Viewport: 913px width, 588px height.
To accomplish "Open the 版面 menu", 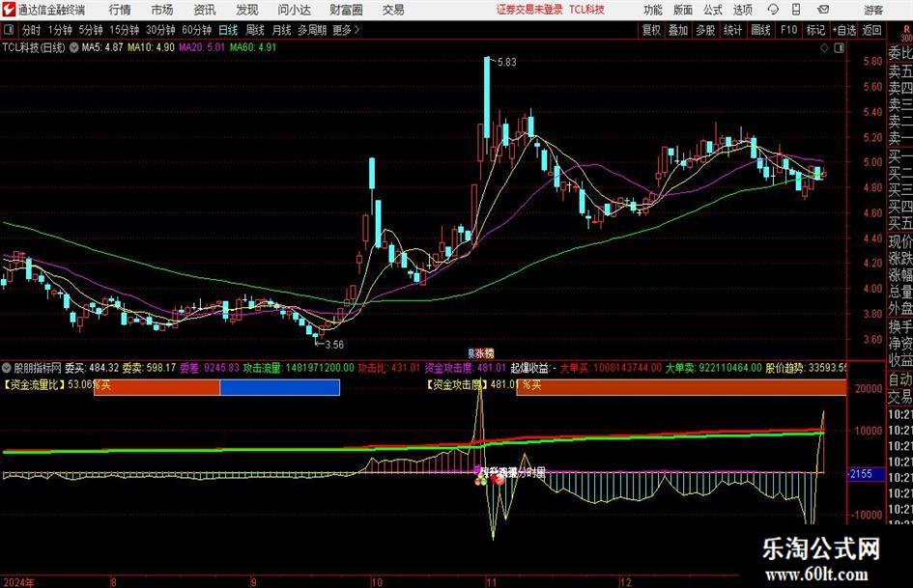I will [x=682, y=10].
